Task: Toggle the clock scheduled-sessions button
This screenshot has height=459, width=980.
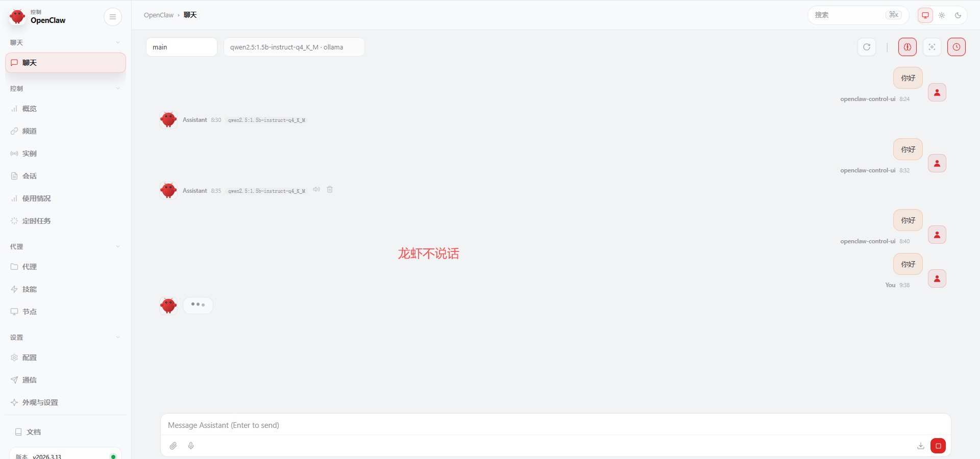Action: (x=957, y=47)
